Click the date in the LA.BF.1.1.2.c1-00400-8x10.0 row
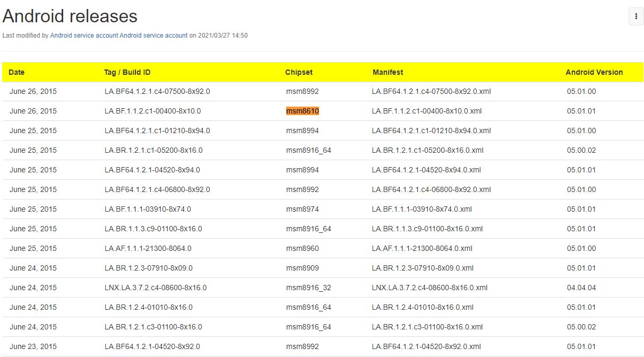This screenshot has width=644, height=357. click(x=33, y=111)
